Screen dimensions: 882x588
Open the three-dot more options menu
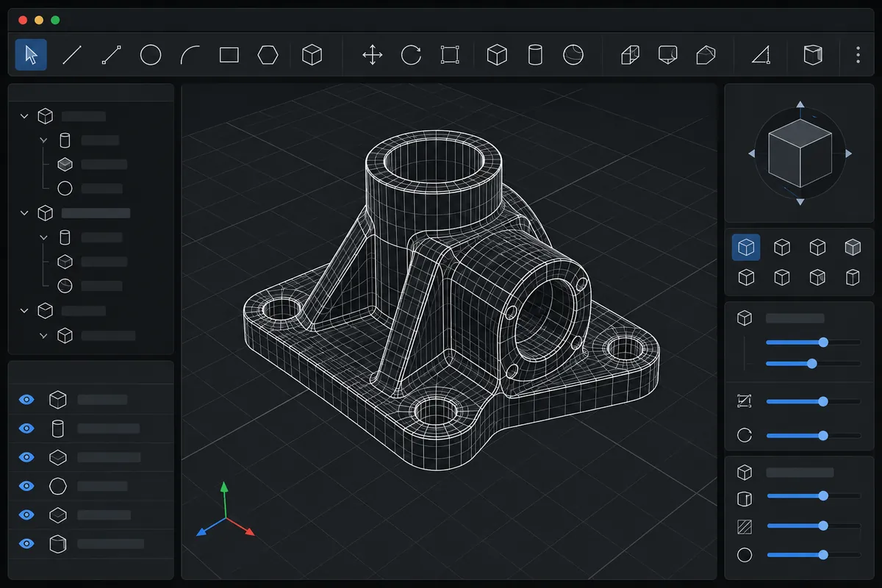tap(858, 54)
